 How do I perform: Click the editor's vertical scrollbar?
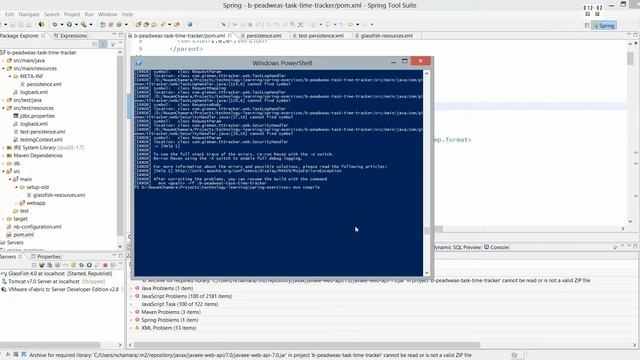point(630,133)
